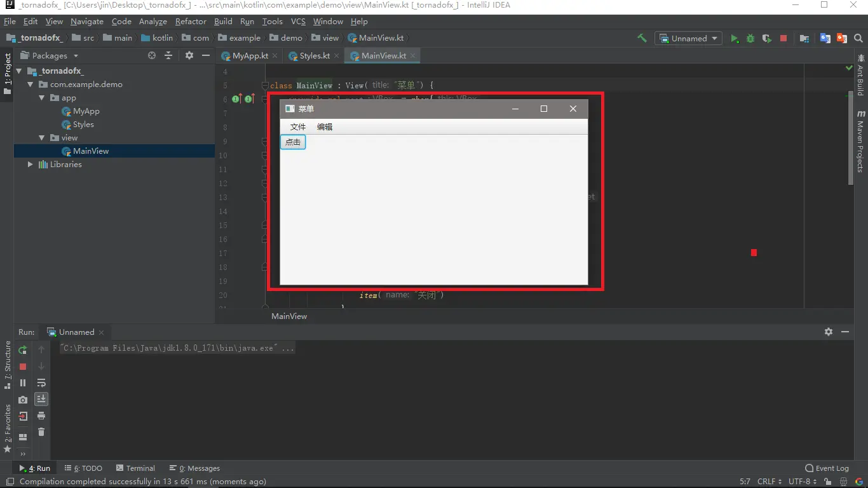Open the Unnamed run configuration dropdown
The height and width of the screenshot is (488, 868).
pos(689,38)
